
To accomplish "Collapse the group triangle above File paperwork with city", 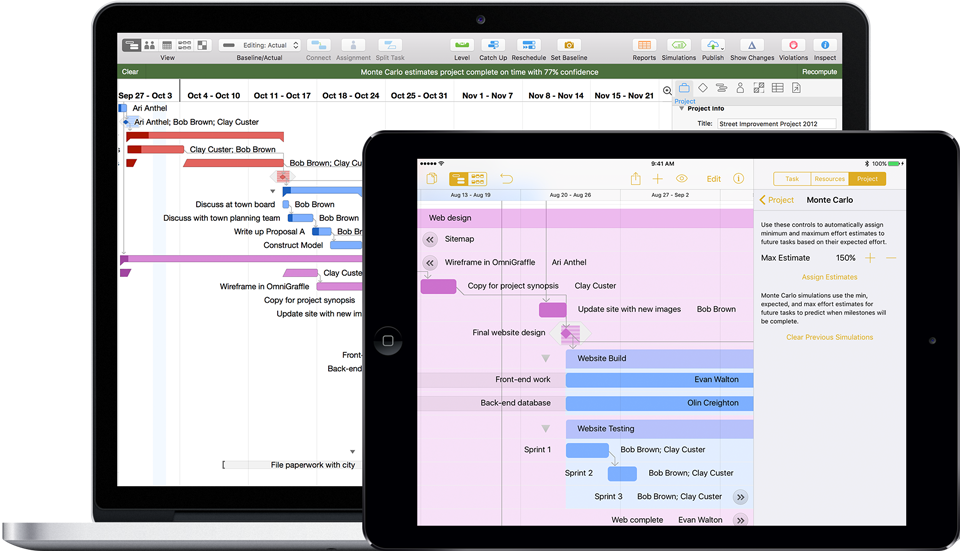I will click(353, 452).
